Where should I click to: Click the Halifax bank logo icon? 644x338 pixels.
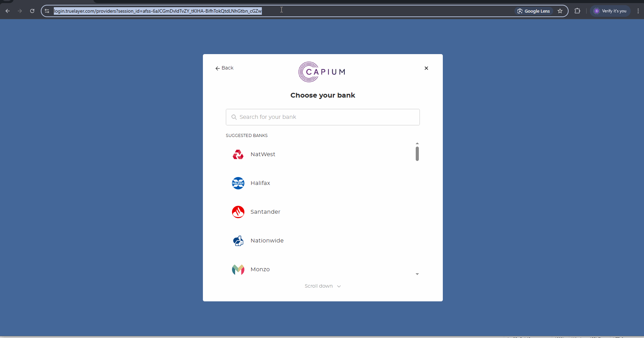[x=238, y=183]
